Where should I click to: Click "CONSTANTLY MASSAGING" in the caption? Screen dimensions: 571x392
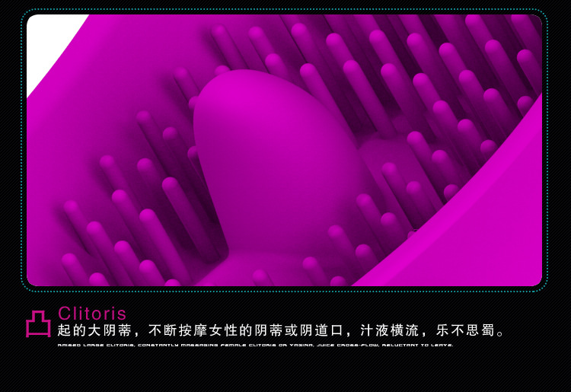tap(178, 346)
